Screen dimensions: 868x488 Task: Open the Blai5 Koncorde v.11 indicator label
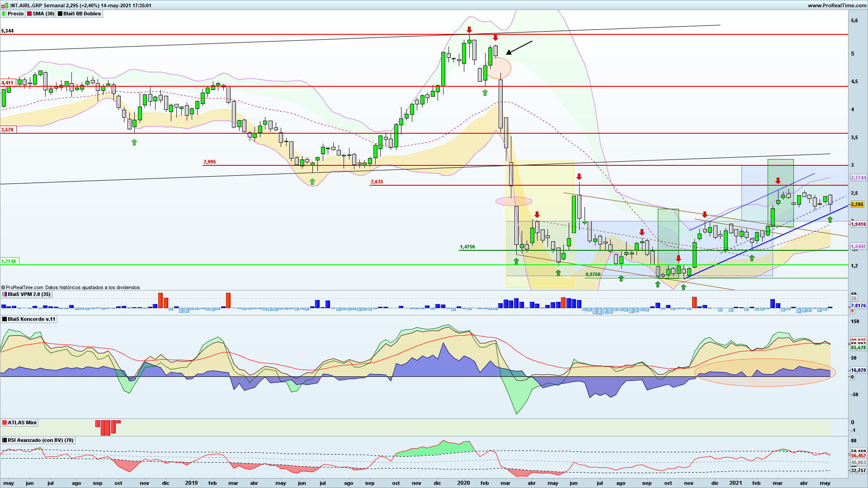pyautogui.click(x=28, y=319)
